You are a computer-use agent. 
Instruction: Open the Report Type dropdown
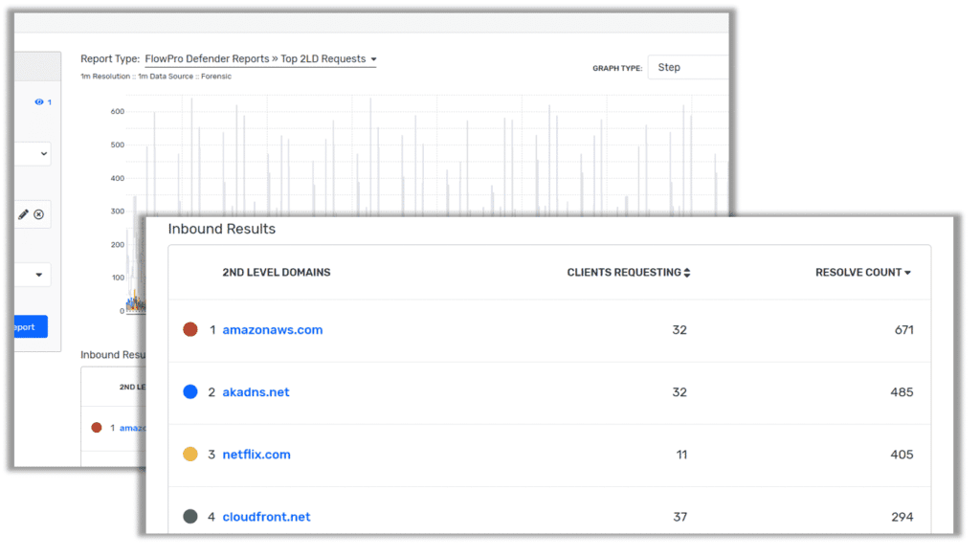coord(260,58)
